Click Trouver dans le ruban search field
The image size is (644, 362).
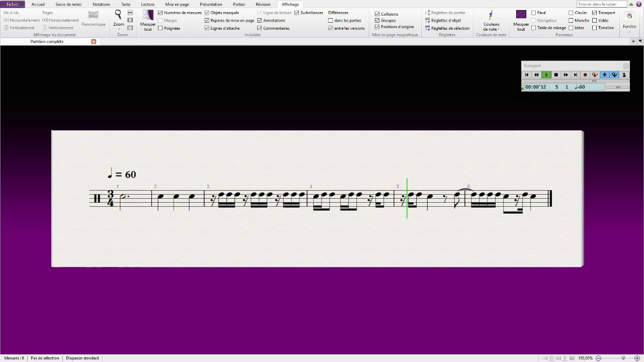coord(602,4)
